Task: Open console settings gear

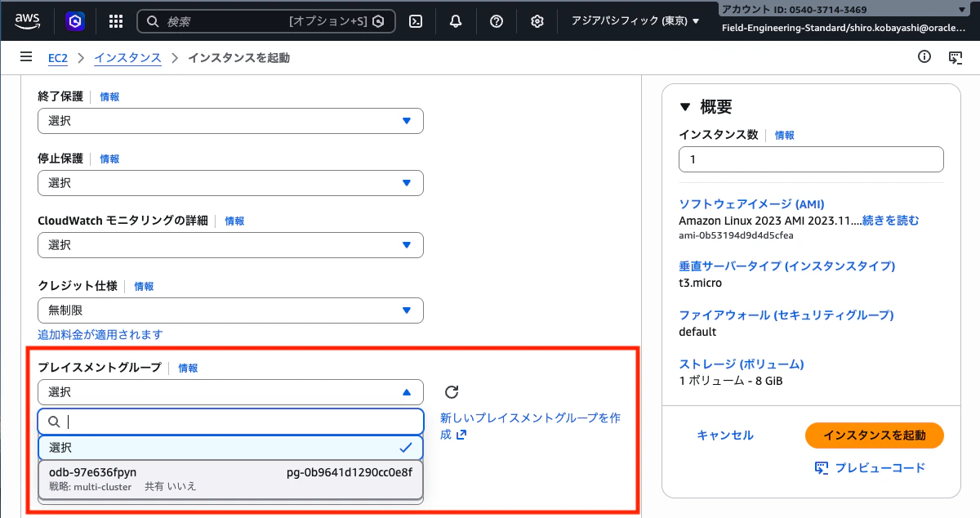Action: click(x=537, y=21)
